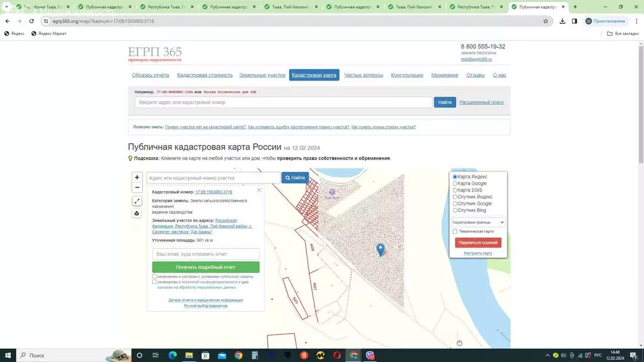Open the Образец отчёта menu item
This screenshot has height=362, width=644.
click(x=150, y=75)
